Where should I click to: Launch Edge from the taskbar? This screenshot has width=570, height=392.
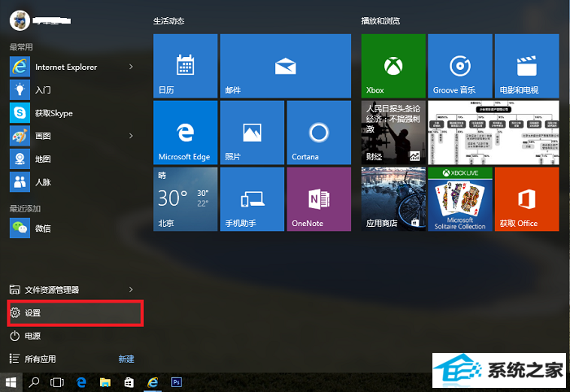point(81,382)
